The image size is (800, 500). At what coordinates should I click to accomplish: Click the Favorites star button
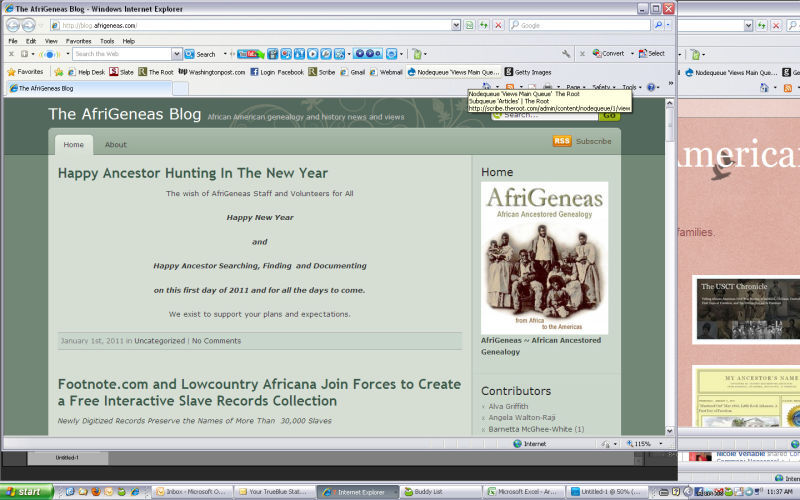[x=26, y=72]
